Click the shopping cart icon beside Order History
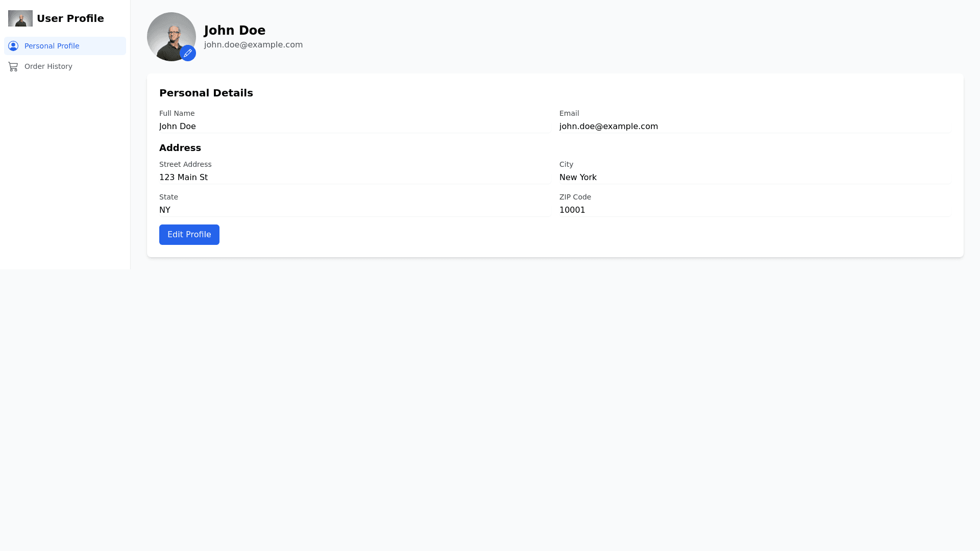 tap(13, 66)
